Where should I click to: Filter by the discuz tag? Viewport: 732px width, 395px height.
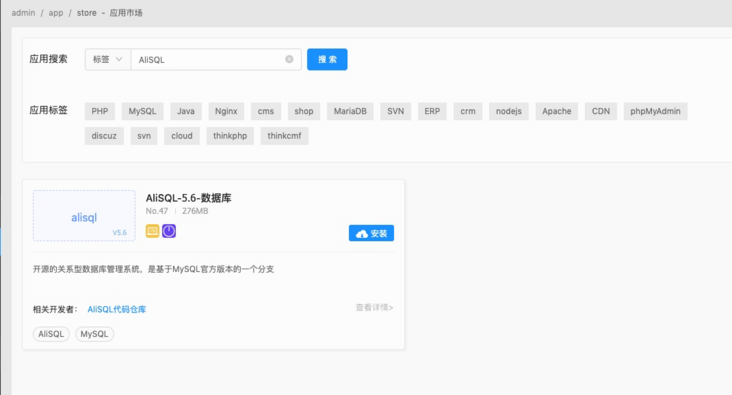(104, 136)
